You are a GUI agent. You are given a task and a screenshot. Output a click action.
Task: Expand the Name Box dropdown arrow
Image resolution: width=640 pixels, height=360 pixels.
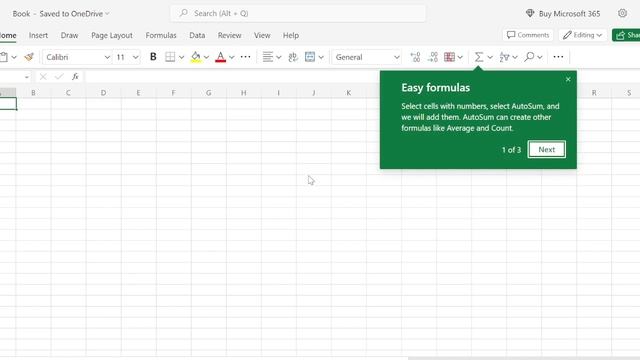pyautogui.click(x=27, y=77)
